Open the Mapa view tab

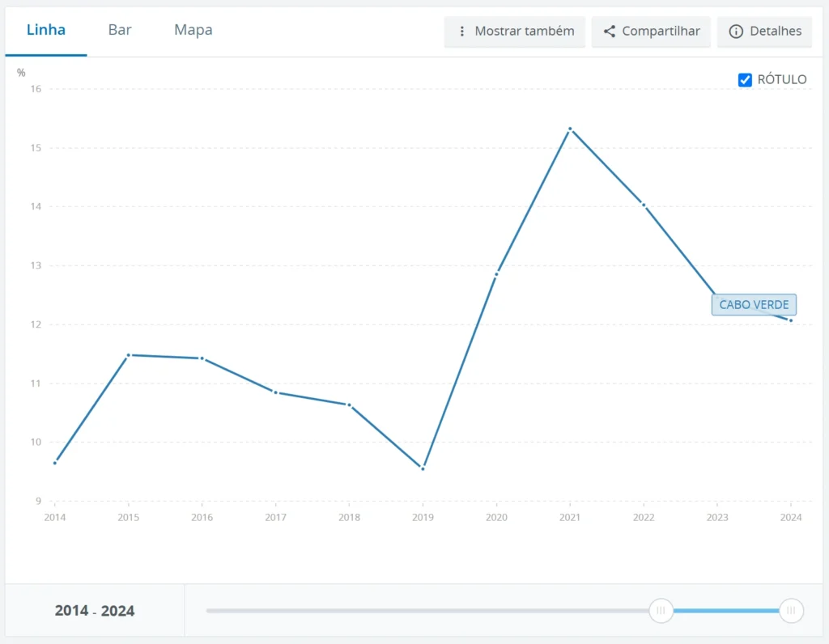[x=192, y=29]
